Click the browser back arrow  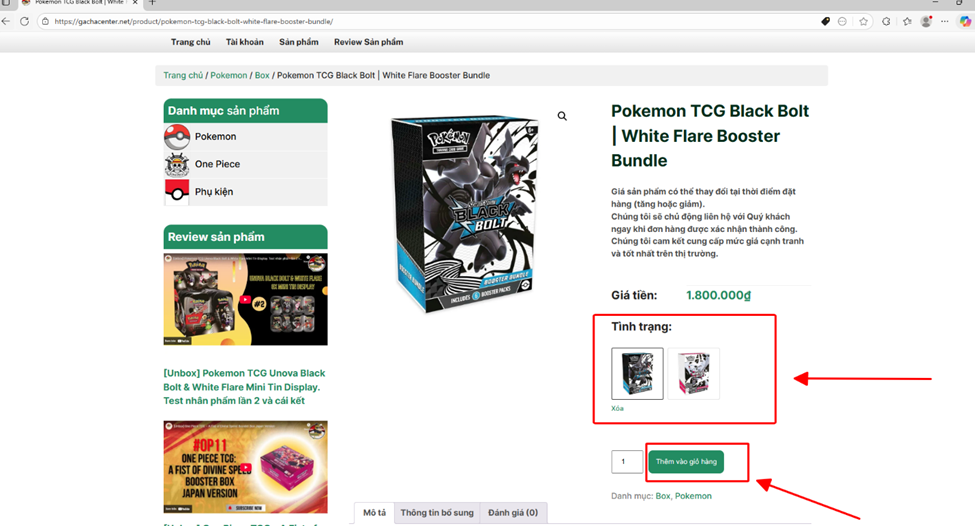pyautogui.click(x=6, y=21)
